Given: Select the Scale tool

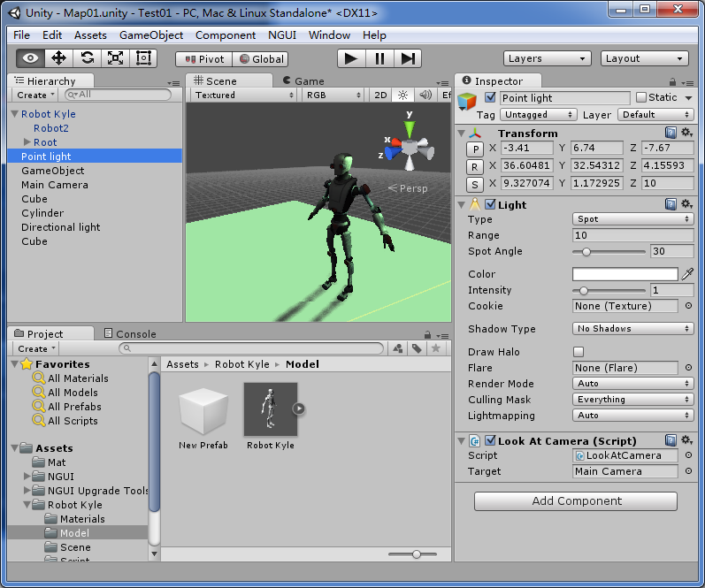Looking at the screenshot, I should (116, 58).
